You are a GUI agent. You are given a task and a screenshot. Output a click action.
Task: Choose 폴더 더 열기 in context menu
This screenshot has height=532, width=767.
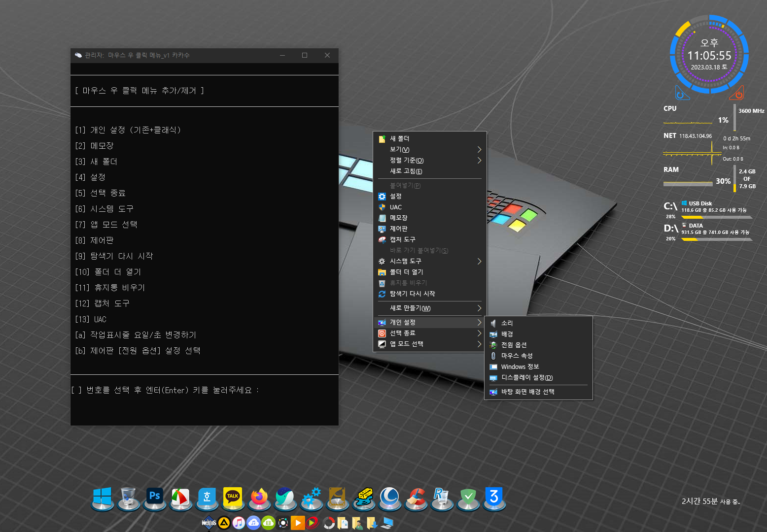pyautogui.click(x=429, y=272)
